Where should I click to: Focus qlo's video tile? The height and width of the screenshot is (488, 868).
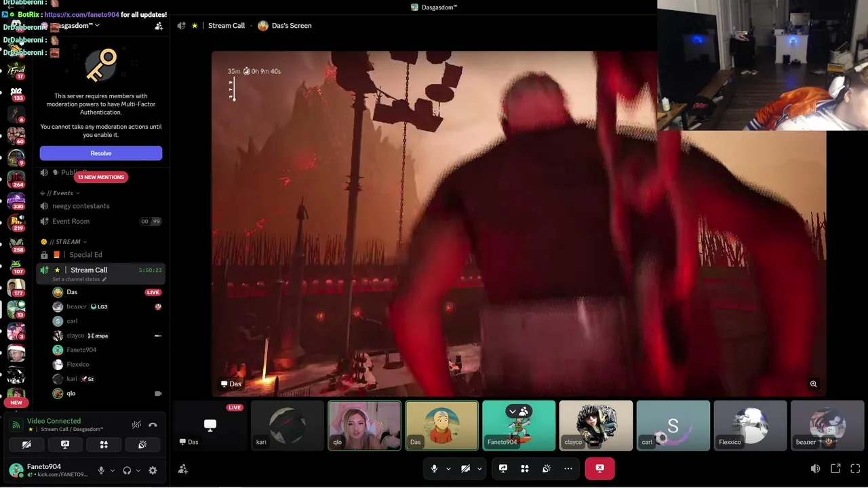point(365,426)
